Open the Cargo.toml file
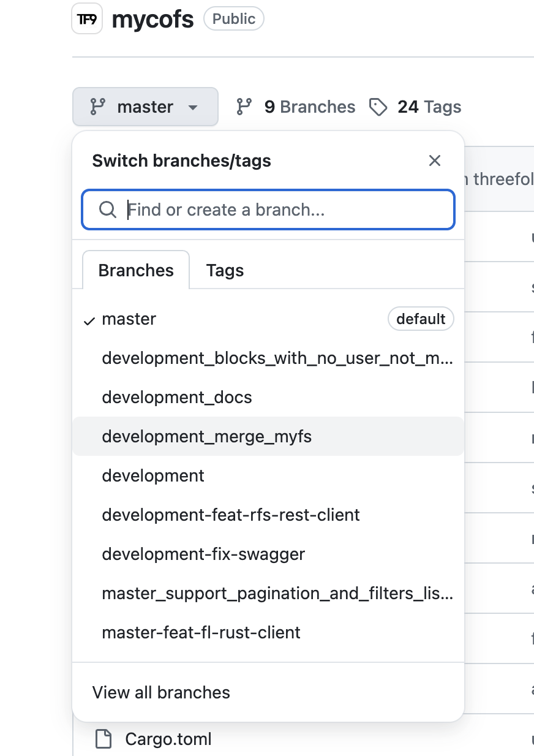Viewport: 534px width, 756px height. [168, 739]
